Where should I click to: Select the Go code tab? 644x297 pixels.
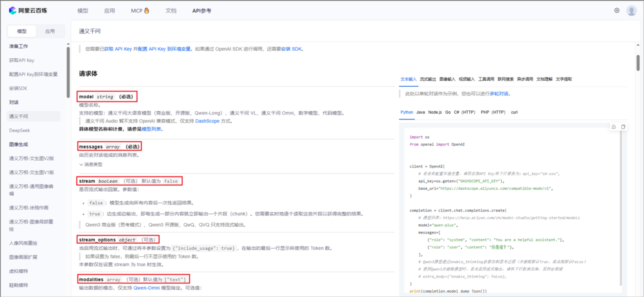[448, 112]
